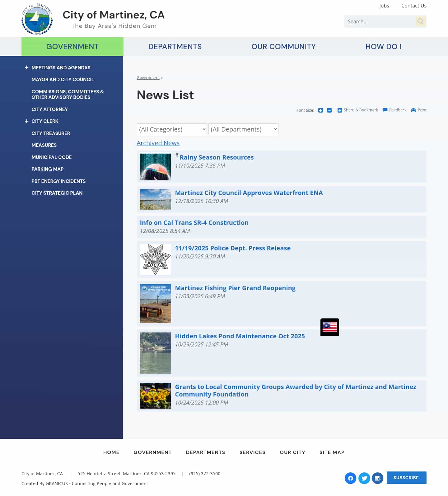Click the Feedback speech bubble icon
The height and width of the screenshot is (496, 448).
tap(385, 110)
